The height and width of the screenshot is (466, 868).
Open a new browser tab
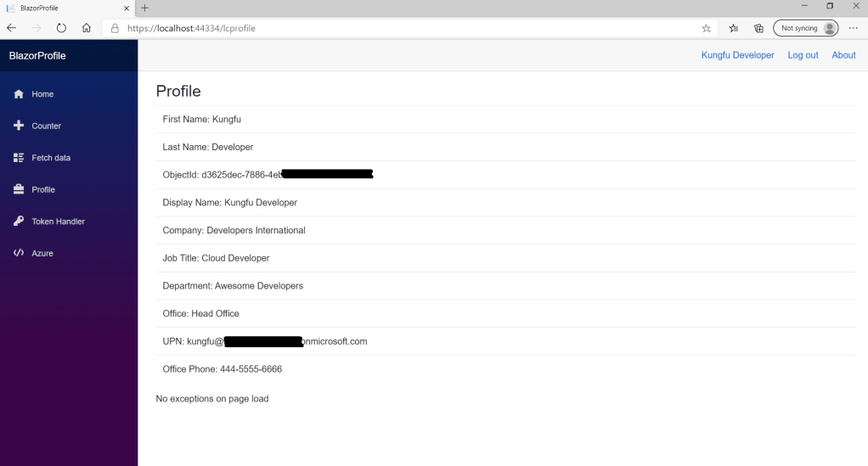[144, 8]
